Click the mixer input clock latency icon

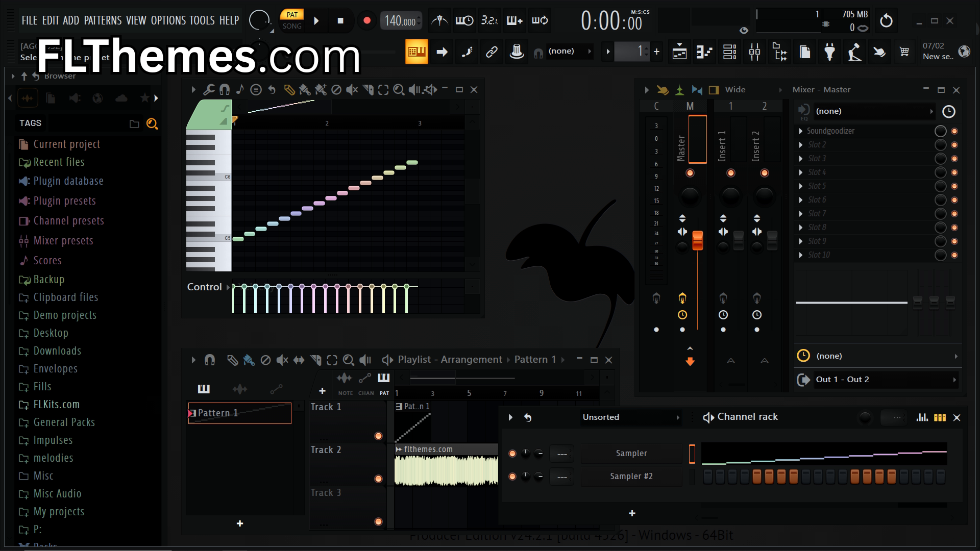948,111
